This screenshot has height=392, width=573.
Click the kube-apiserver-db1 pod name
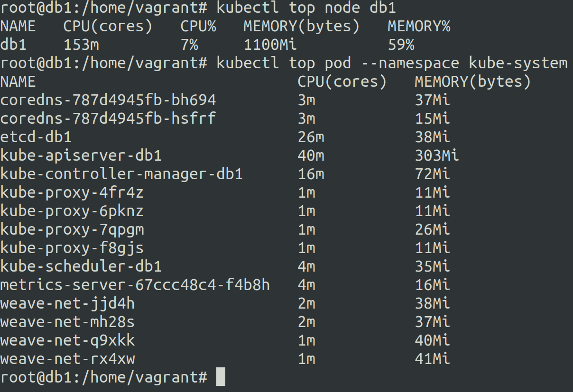81,155
